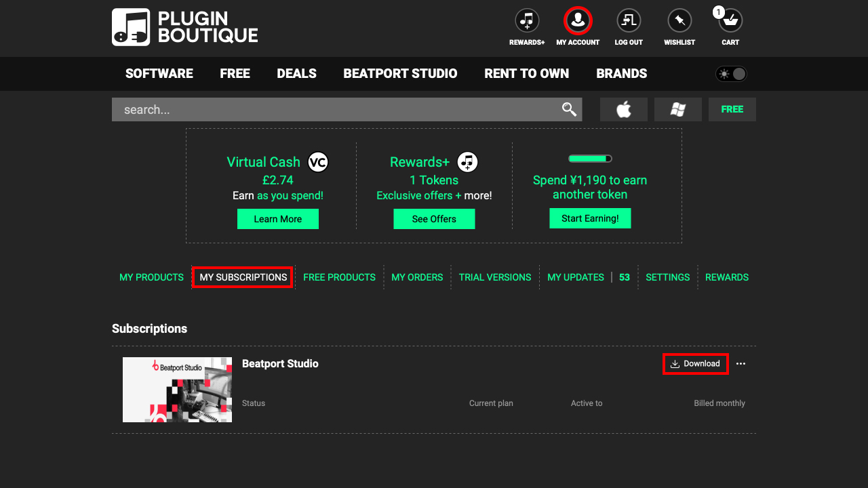Open My Account icon
This screenshot has width=868, height=488.
tap(578, 21)
